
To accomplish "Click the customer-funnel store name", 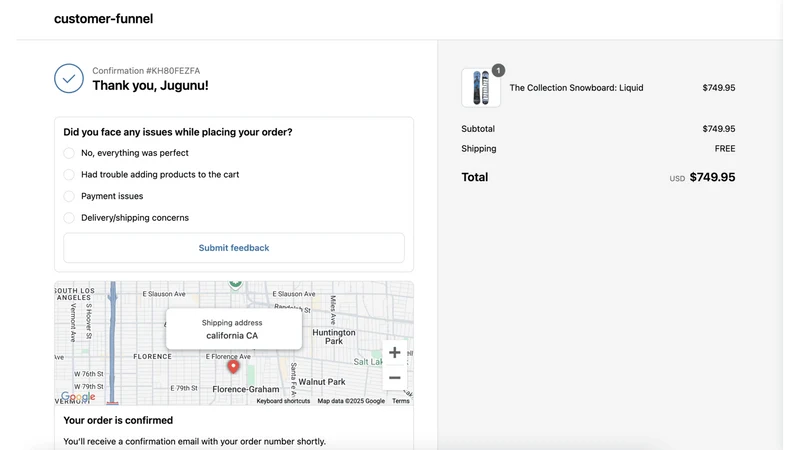I will (104, 19).
